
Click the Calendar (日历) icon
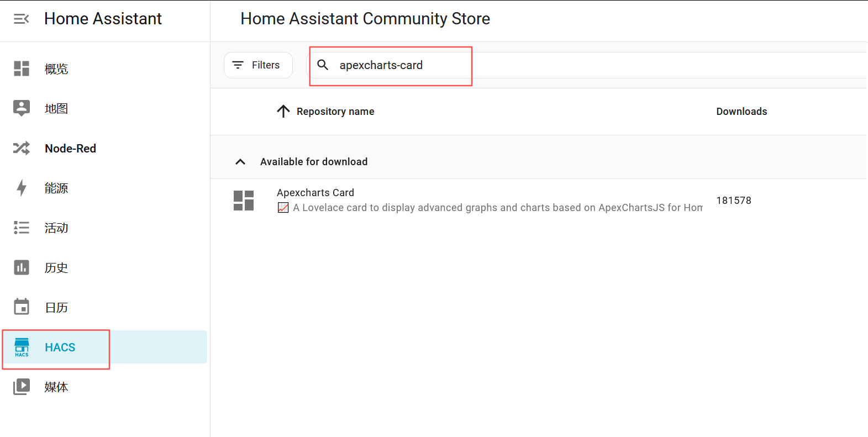point(22,307)
